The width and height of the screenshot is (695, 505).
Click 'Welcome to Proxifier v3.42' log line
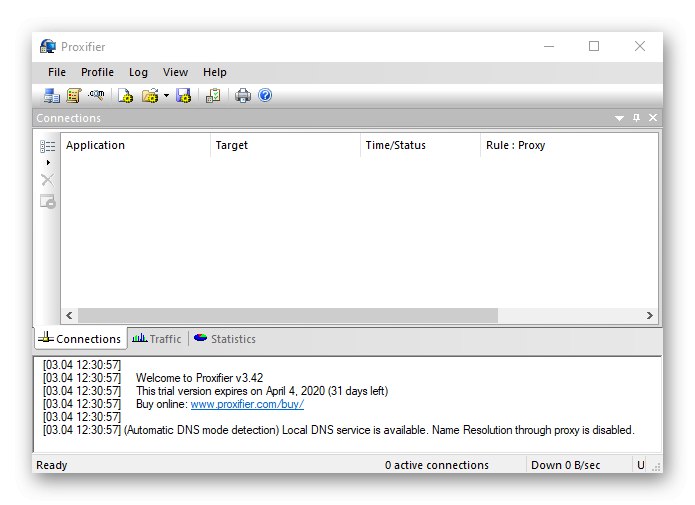(199, 378)
